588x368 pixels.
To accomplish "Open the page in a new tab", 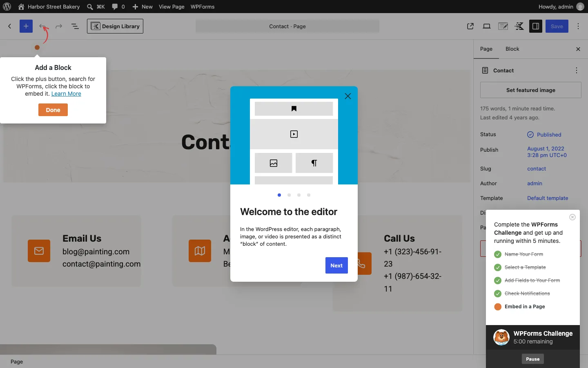I will [470, 26].
